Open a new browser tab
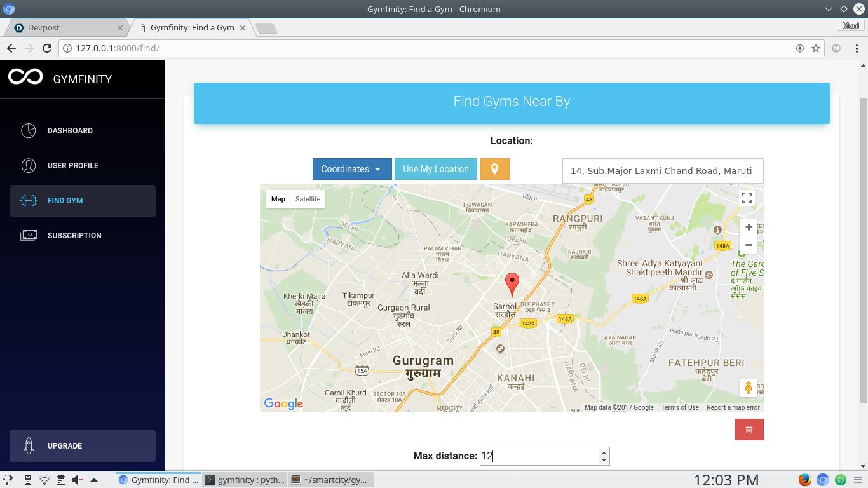Image resolution: width=868 pixels, height=488 pixels. click(x=266, y=29)
